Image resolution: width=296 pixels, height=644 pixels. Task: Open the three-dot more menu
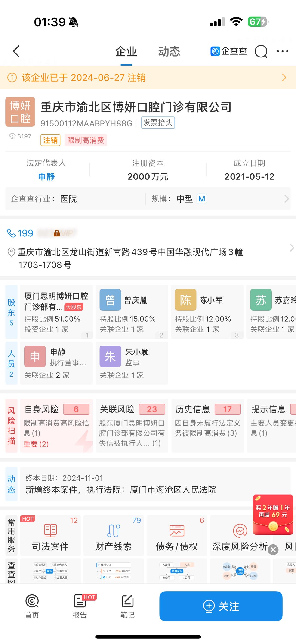click(283, 51)
